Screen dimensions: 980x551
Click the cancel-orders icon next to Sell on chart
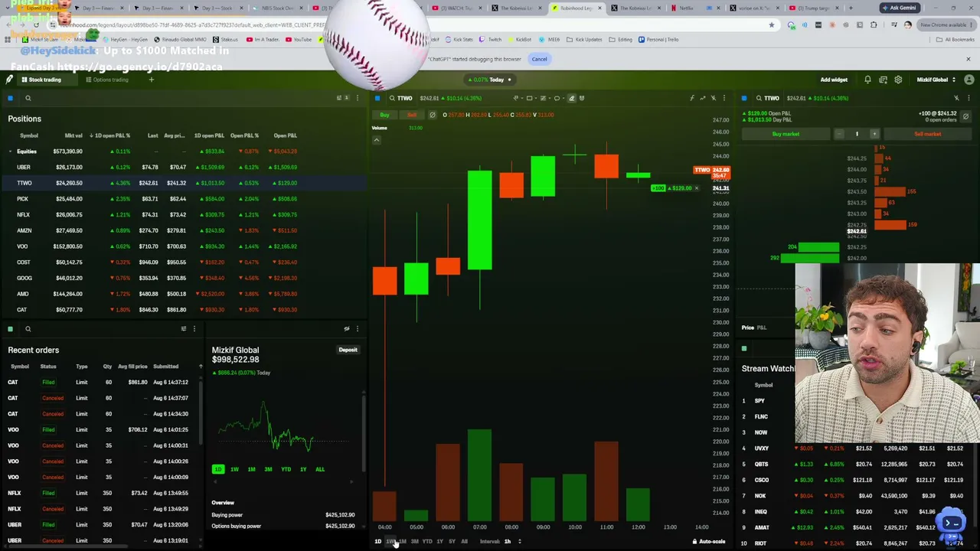[432, 115]
